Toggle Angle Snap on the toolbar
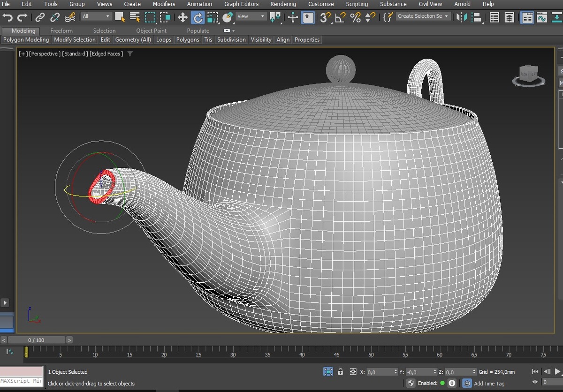Screen dimensions: 563x392 (340, 18)
